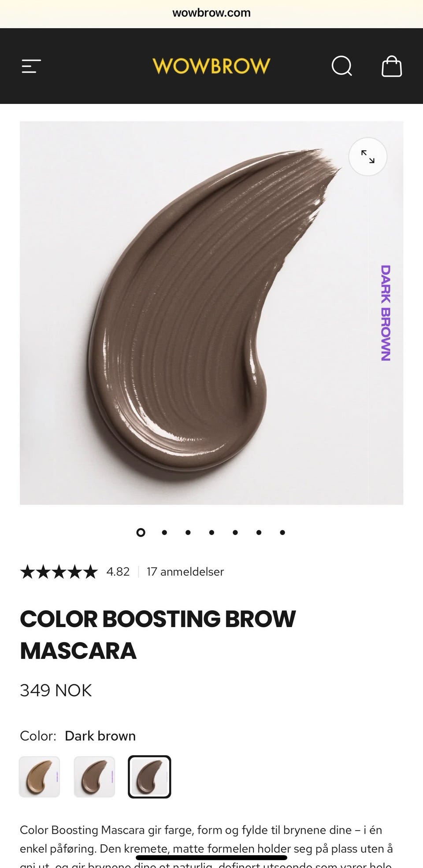The image size is (423, 868).
Task: Go to fifth image carousel dot
Action: (x=235, y=532)
